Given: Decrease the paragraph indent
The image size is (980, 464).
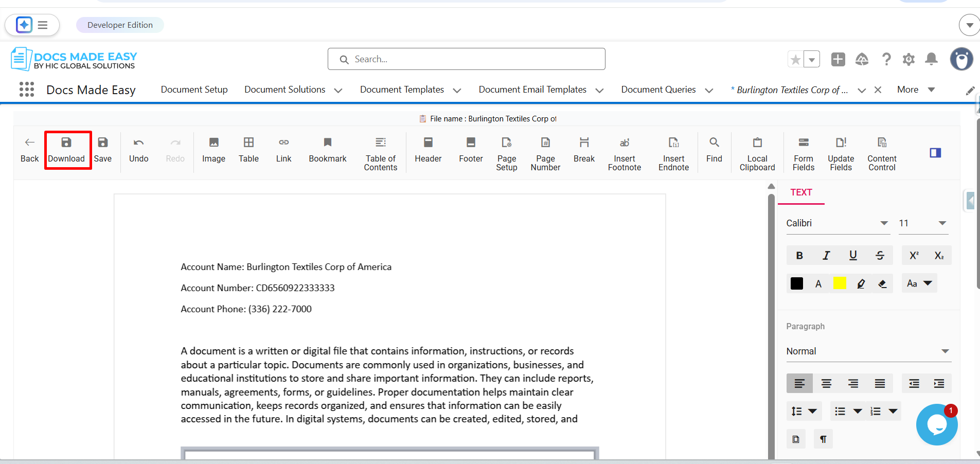Looking at the screenshot, I should pyautogui.click(x=914, y=383).
